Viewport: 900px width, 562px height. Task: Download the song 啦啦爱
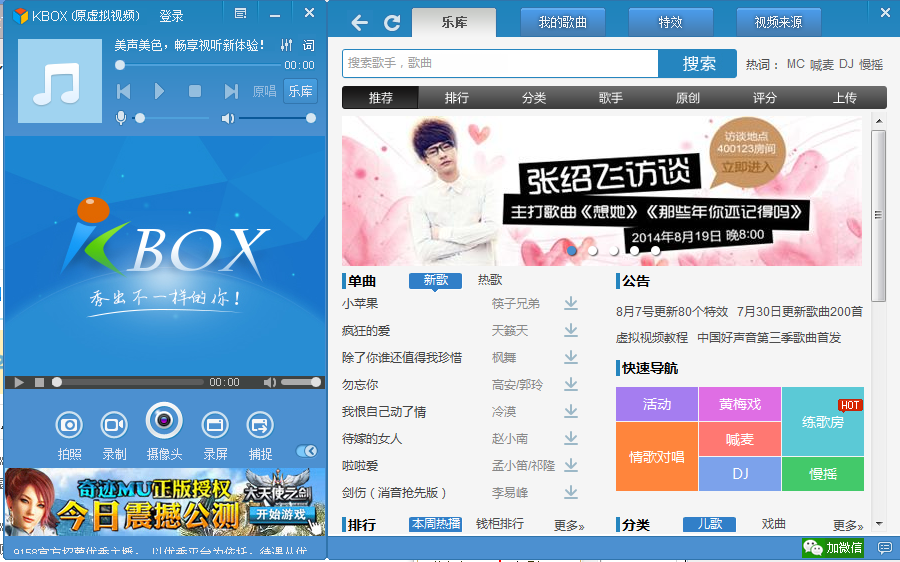click(571, 465)
